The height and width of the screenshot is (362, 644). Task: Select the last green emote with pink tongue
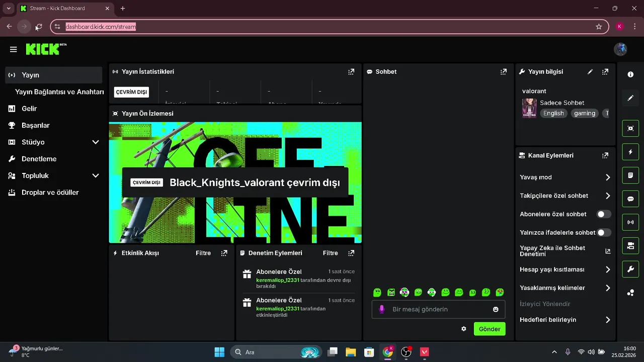point(500,292)
